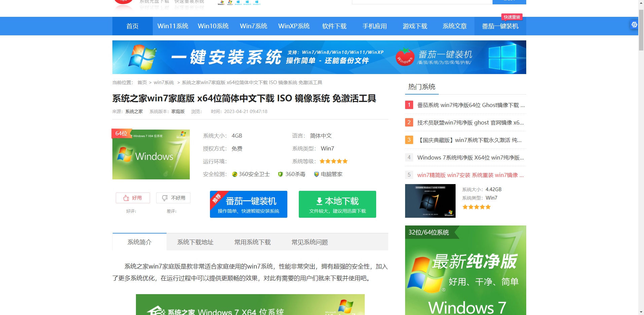
Task: Click the 热门系统 heading
Action: (422, 87)
